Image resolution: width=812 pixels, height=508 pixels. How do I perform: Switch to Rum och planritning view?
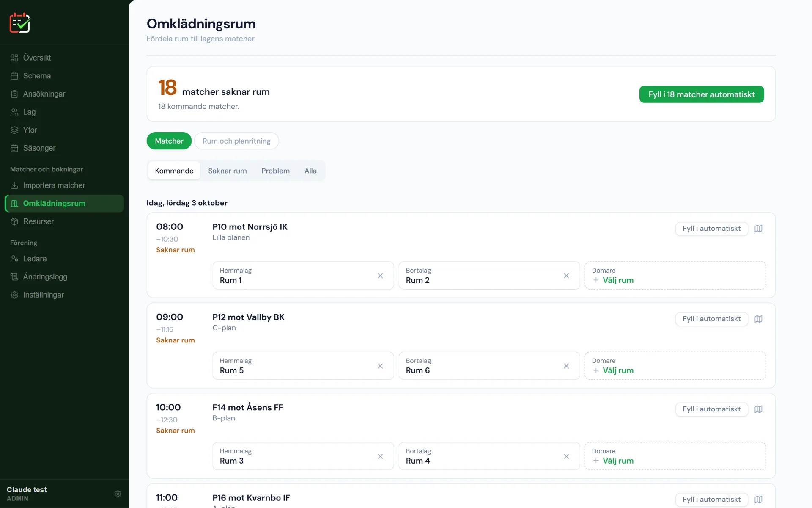coord(236,141)
